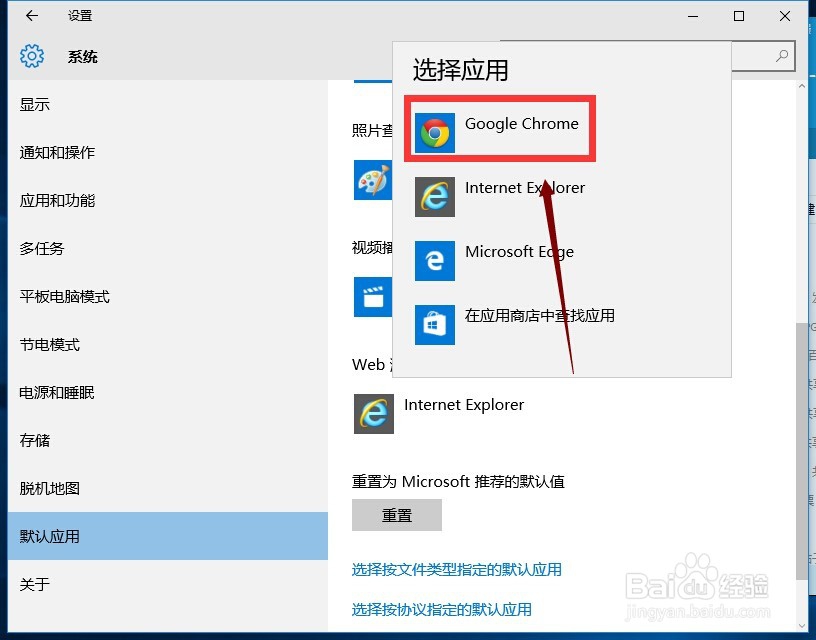Open 选择按文件类型指定的默认应用 link
This screenshot has height=640, width=816.
click(456, 569)
